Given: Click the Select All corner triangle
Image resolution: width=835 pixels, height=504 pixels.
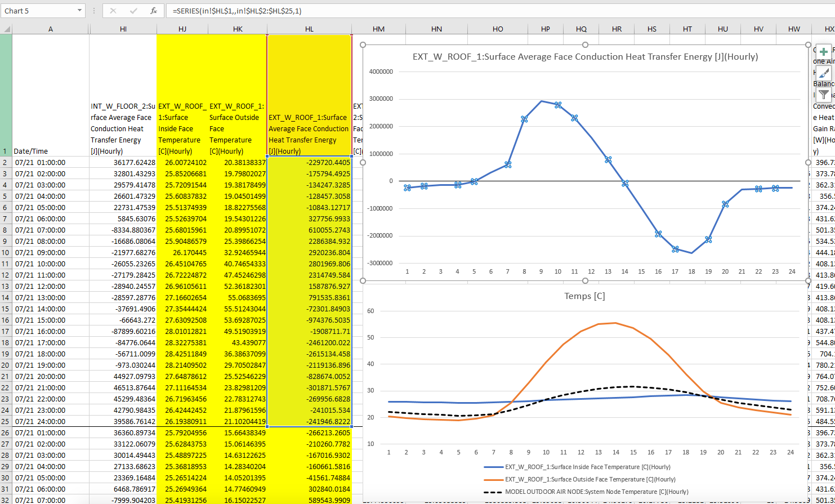Looking at the screenshot, I should click(6, 29).
